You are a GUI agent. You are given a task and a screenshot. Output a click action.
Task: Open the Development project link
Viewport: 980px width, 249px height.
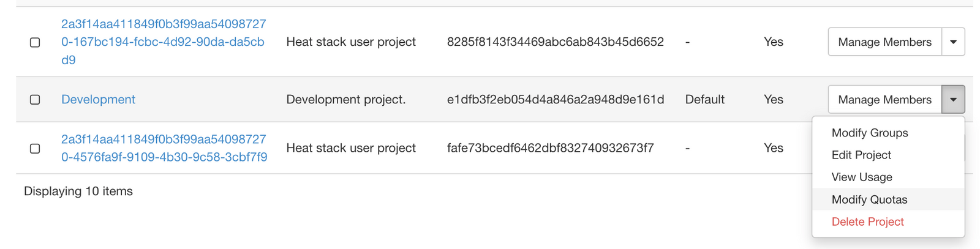click(98, 99)
